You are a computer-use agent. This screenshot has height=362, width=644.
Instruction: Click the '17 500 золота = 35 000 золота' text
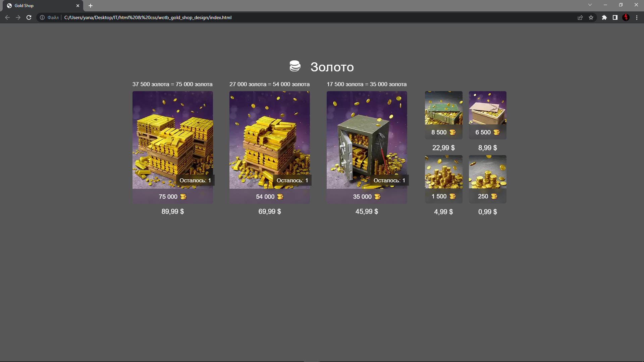pos(367,84)
